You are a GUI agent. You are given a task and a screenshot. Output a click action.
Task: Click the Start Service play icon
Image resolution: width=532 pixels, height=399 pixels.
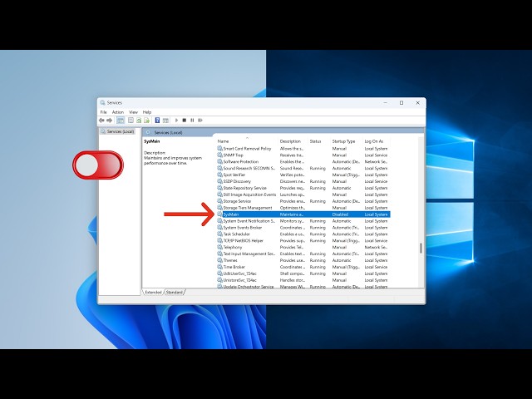[176, 120]
